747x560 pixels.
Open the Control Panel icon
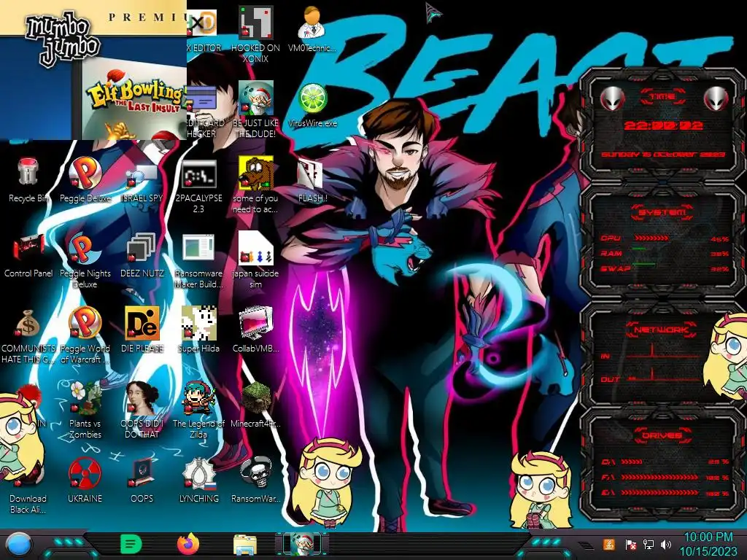click(x=28, y=249)
